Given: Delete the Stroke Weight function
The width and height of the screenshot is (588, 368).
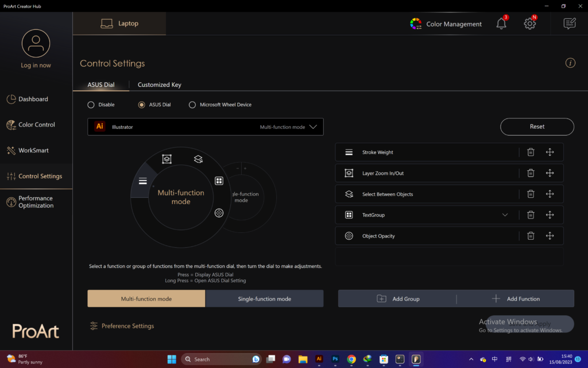Looking at the screenshot, I should click(531, 152).
